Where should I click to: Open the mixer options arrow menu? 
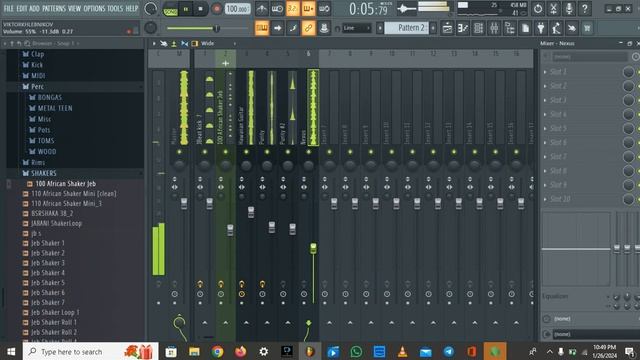pos(154,43)
